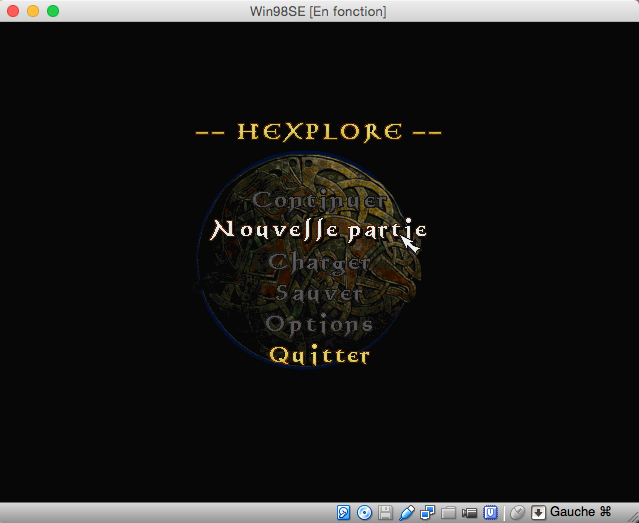Click the mouse integration status icon
639x523 pixels.
coord(517,512)
